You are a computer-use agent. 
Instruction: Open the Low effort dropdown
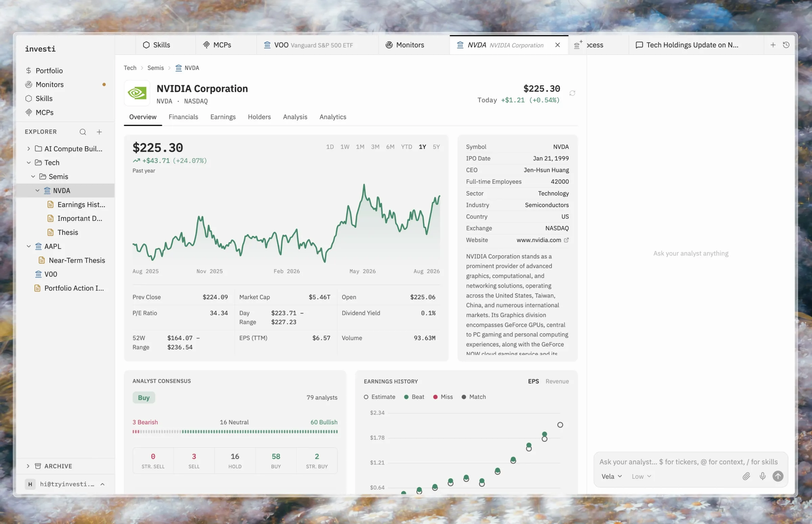point(641,476)
